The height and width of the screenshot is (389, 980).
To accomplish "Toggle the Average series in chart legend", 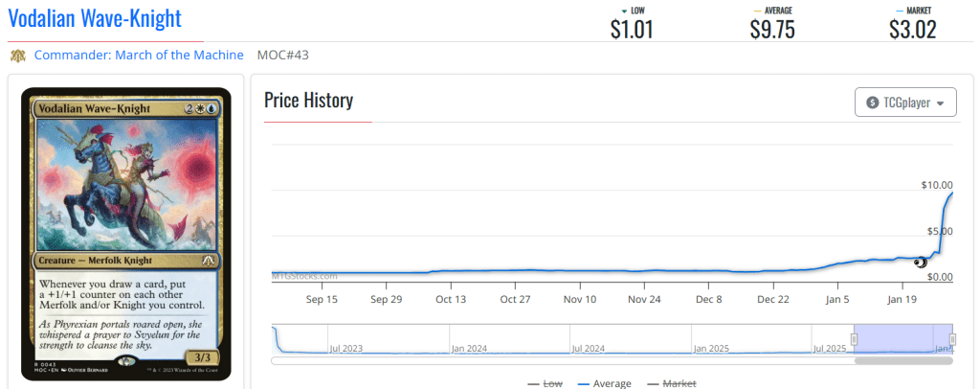I will click(605, 383).
